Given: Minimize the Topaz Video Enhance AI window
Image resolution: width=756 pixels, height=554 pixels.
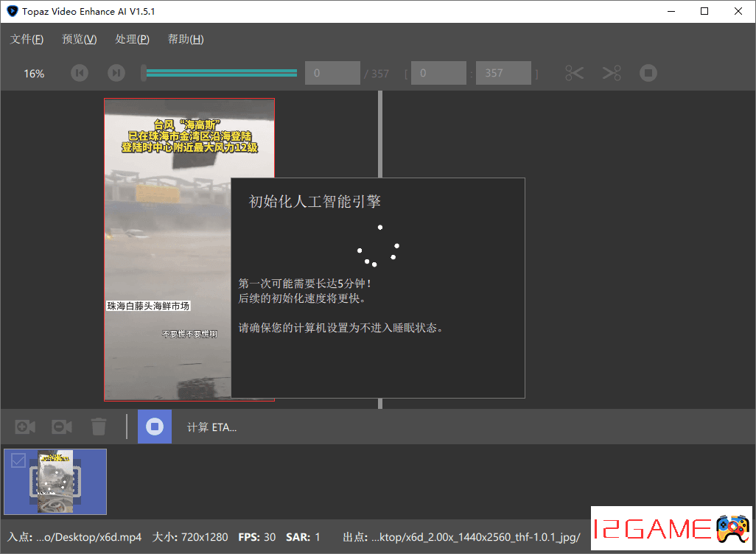Looking at the screenshot, I should (671, 11).
